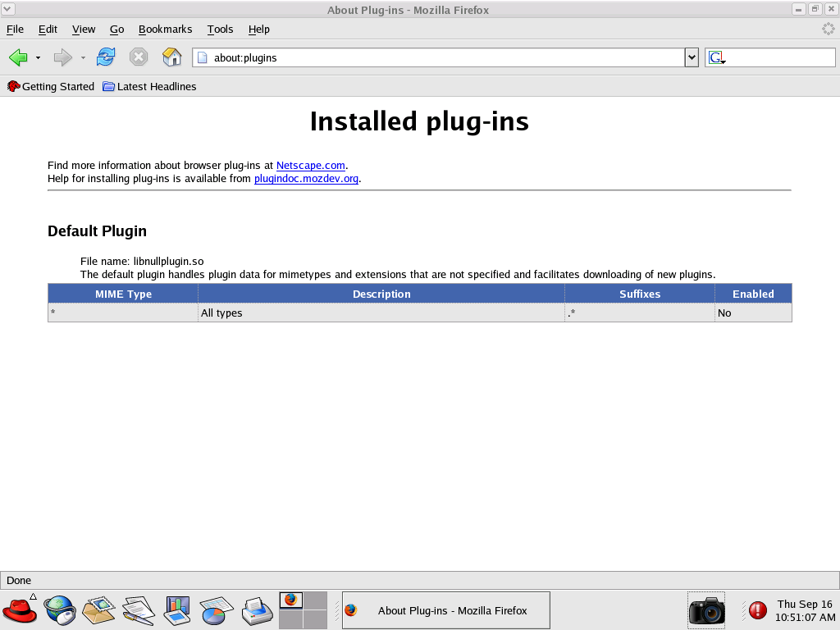
Task: Click the about:plugins address field
Action: tap(438, 58)
